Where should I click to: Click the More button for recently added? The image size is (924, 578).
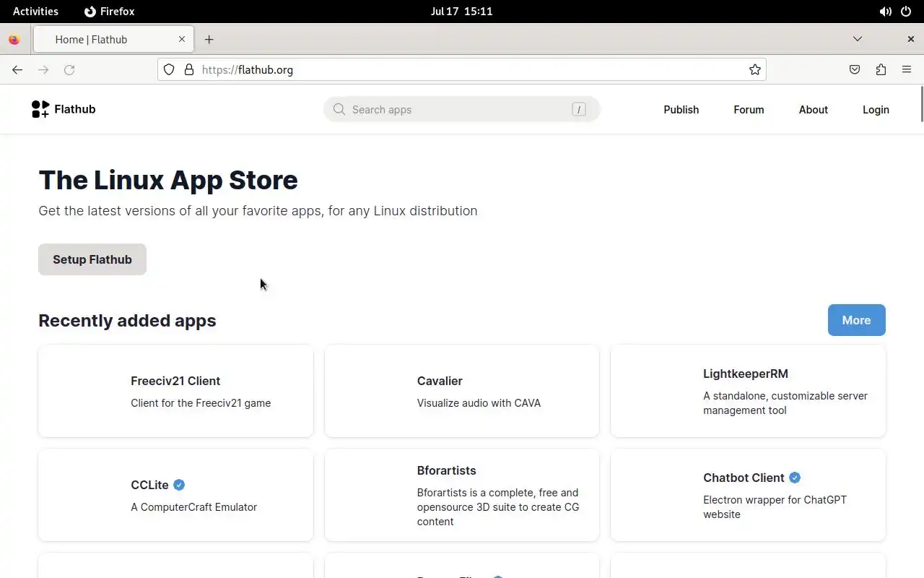click(856, 320)
